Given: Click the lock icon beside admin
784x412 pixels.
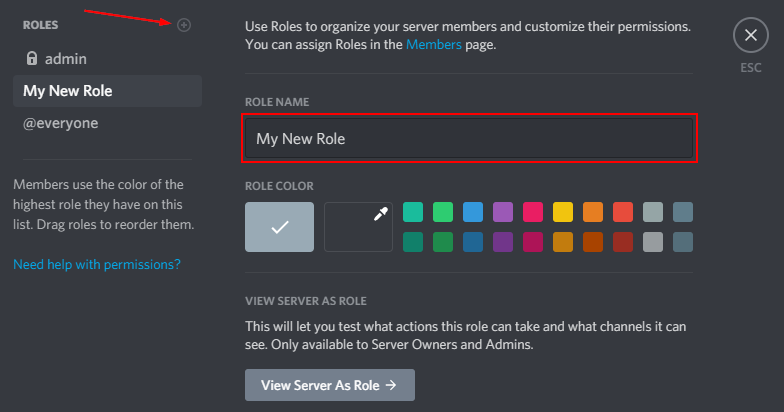Looking at the screenshot, I should point(32,58).
